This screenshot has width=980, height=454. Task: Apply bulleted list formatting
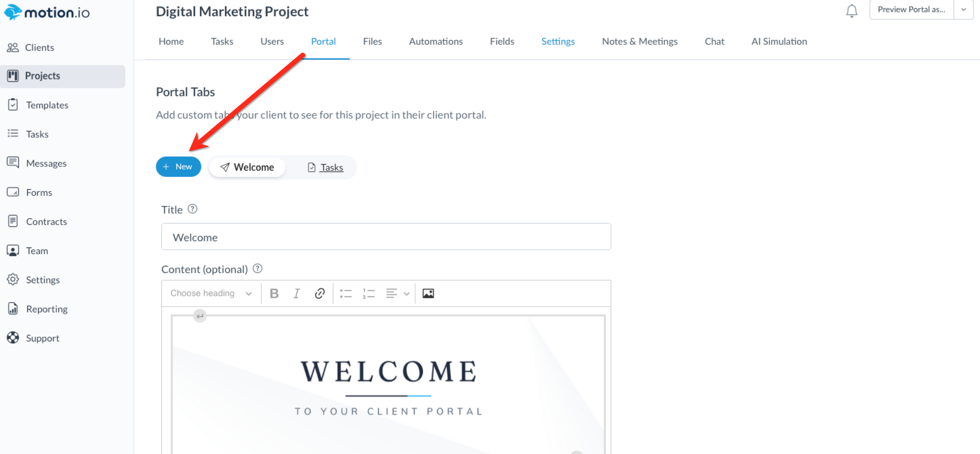[345, 293]
